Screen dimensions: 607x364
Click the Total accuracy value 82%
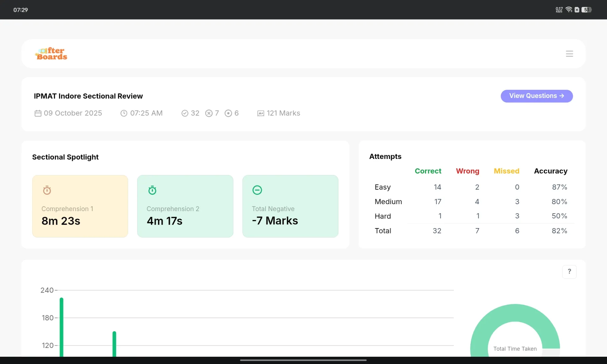click(560, 231)
